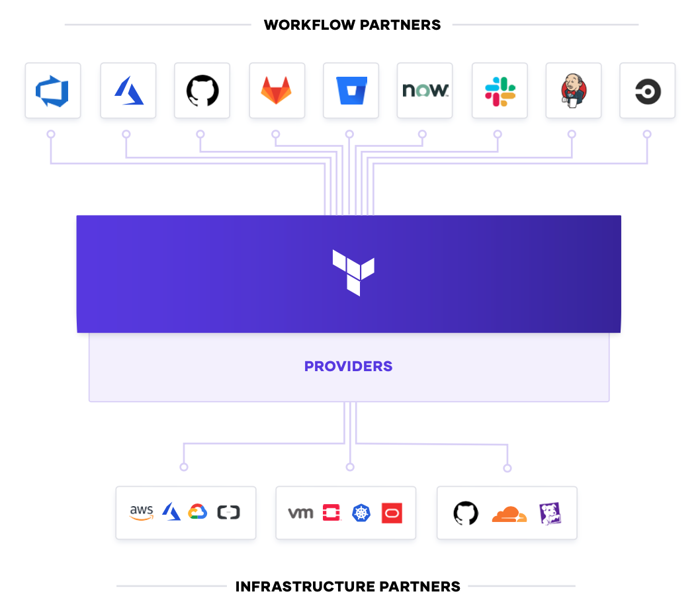Click the Azure triangle logo in workflow row
This screenshot has height=610, width=700.
128,91
